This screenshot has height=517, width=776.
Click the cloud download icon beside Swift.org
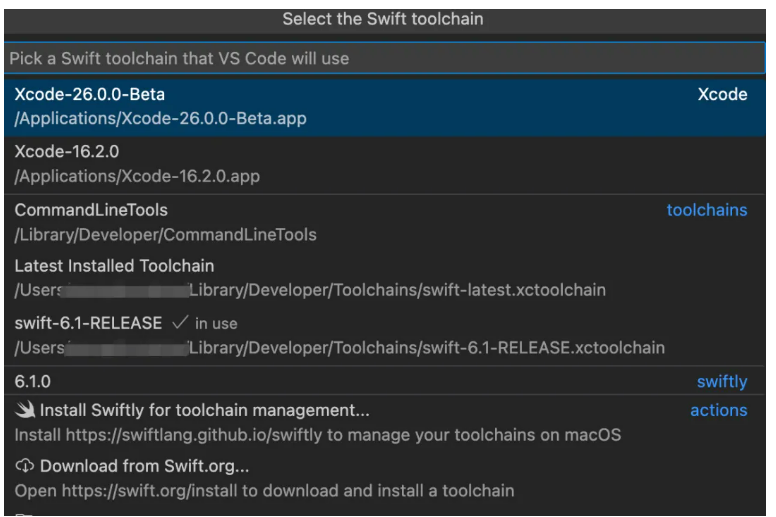click(x=25, y=466)
